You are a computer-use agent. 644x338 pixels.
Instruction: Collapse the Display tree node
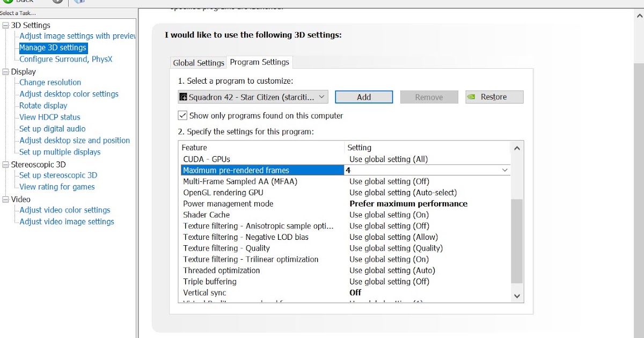point(6,71)
